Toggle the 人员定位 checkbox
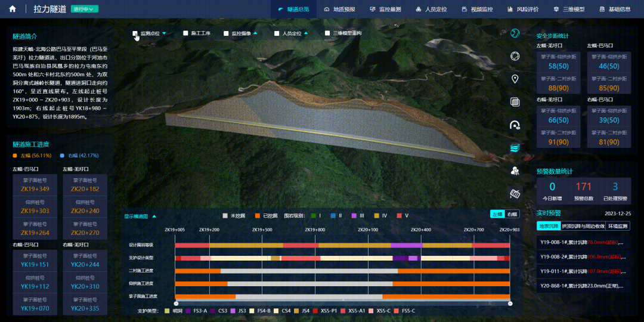This screenshot has height=322, width=644. pos(277,33)
